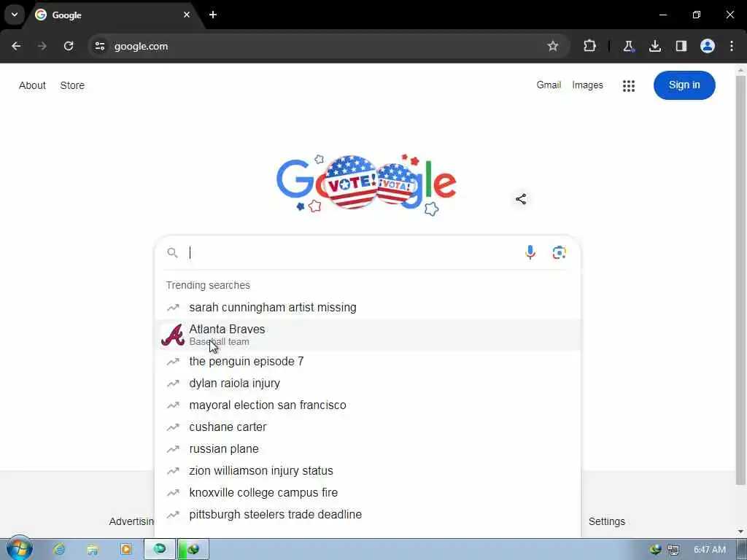
Task: Open the Windows Start button
Action: [18, 548]
